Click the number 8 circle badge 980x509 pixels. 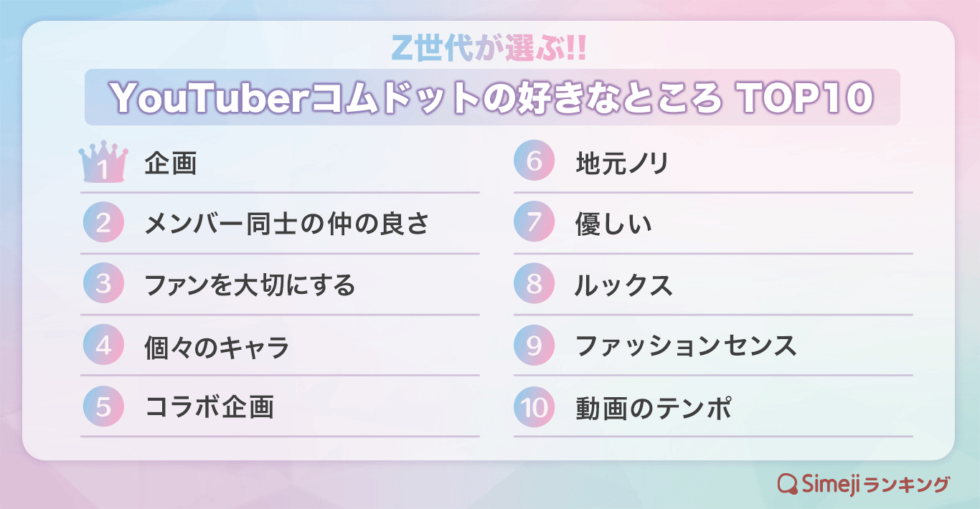[x=534, y=284]
